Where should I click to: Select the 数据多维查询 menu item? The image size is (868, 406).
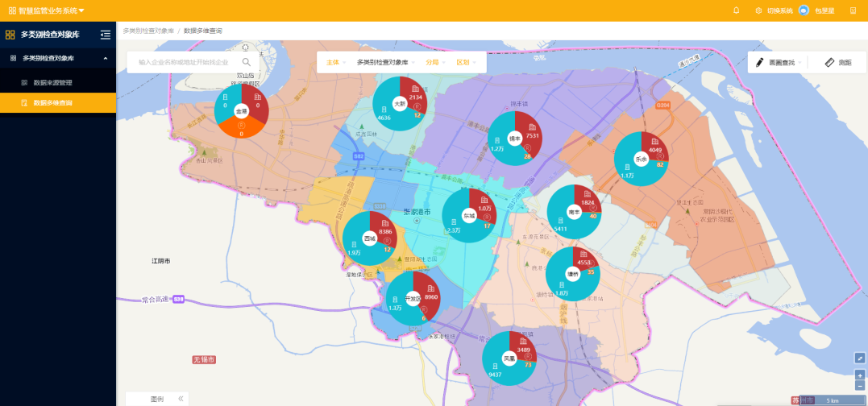tap(58, 102)
